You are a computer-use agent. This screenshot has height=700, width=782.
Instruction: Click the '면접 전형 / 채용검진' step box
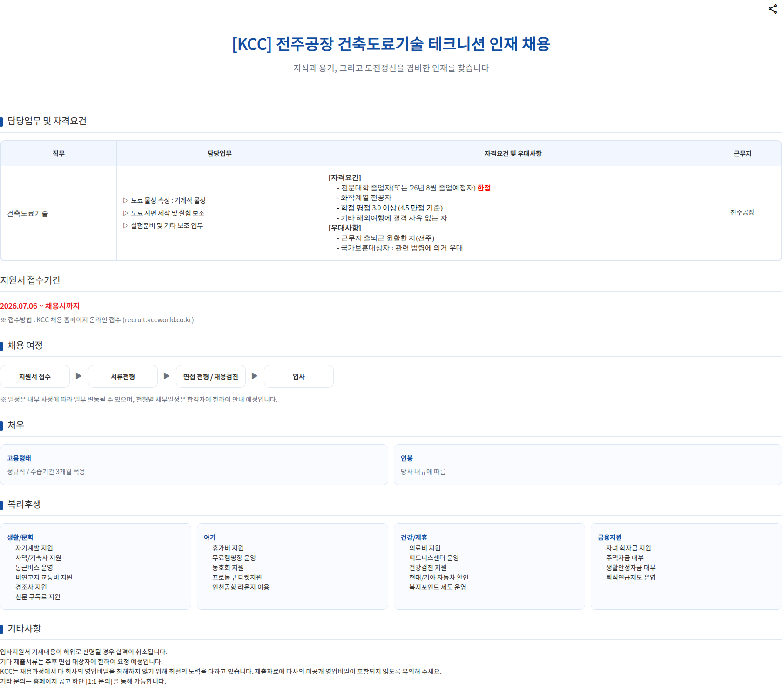pyautogui.click(x=211, y=376)
